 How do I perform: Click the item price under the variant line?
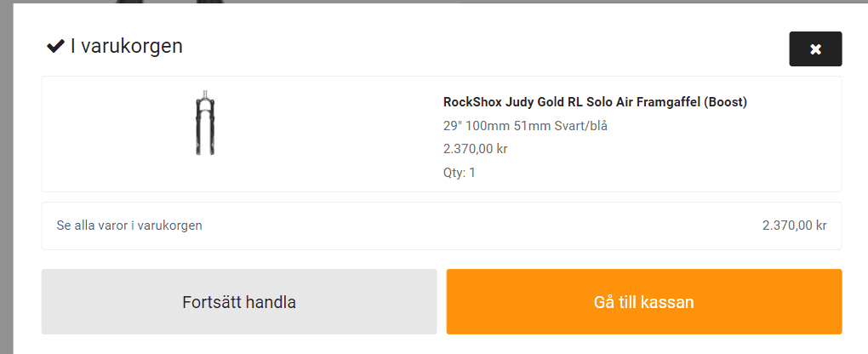(x=476, y=149)
